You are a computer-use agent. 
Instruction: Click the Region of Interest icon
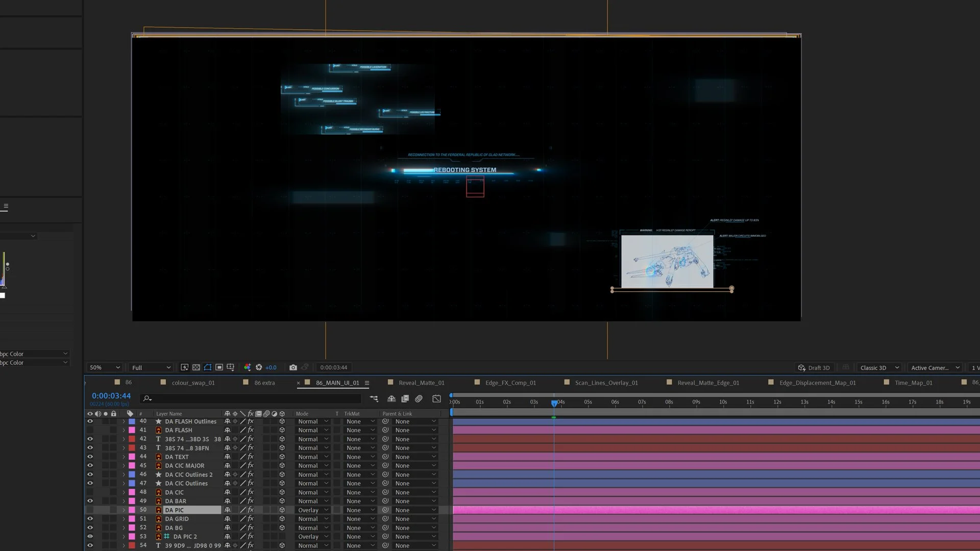point(219,367)
